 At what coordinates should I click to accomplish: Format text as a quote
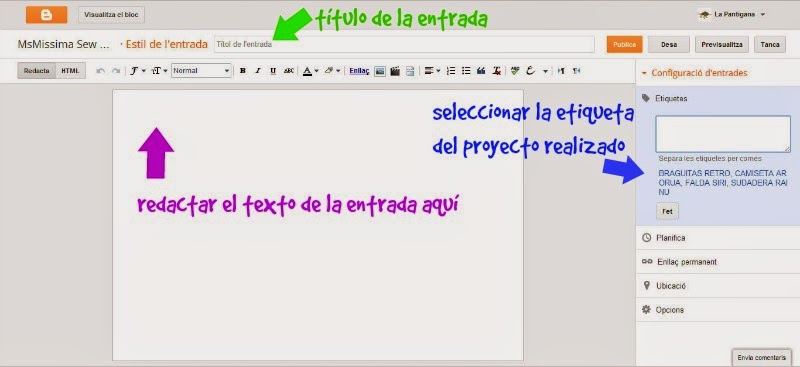[x=481, y=71]
